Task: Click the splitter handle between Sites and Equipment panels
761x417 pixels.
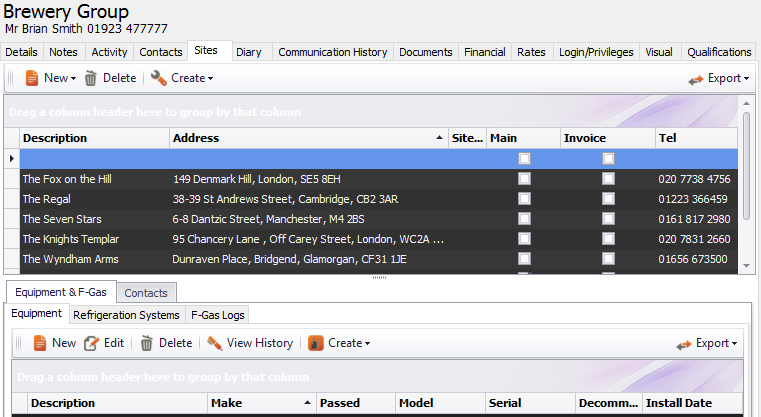Action: (379, 278)
